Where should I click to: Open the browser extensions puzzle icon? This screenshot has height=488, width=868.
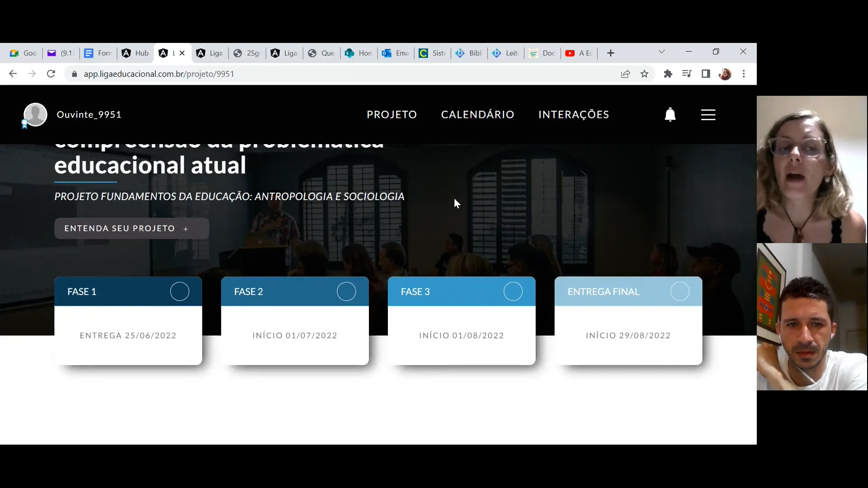click(x=668, y=74)
